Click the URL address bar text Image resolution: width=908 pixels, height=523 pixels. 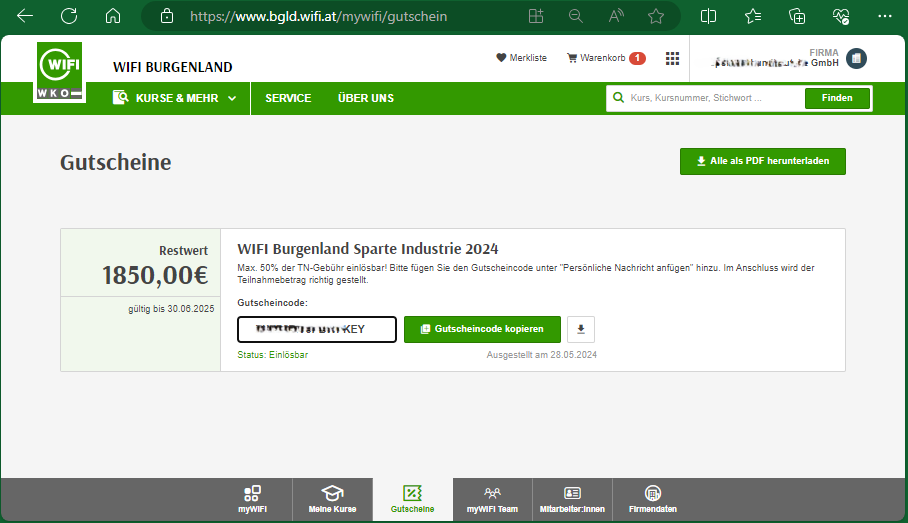pos(318,16)
